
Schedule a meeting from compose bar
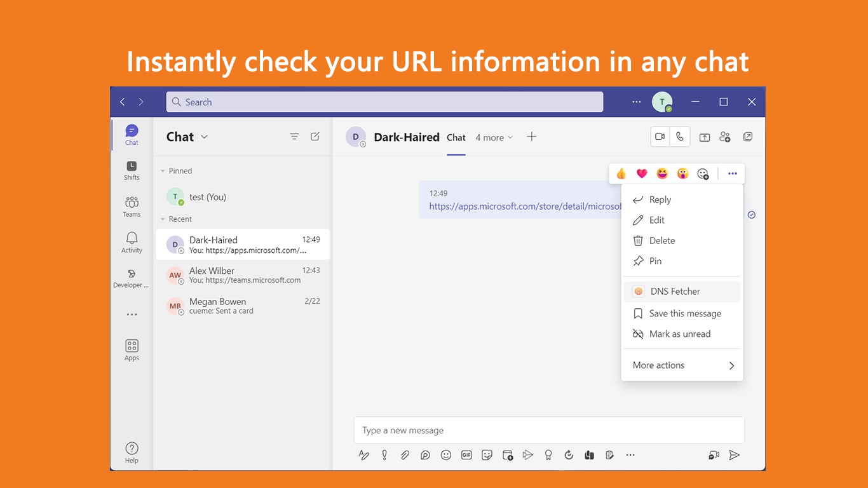pyautogui.click(x=507, y=455)
